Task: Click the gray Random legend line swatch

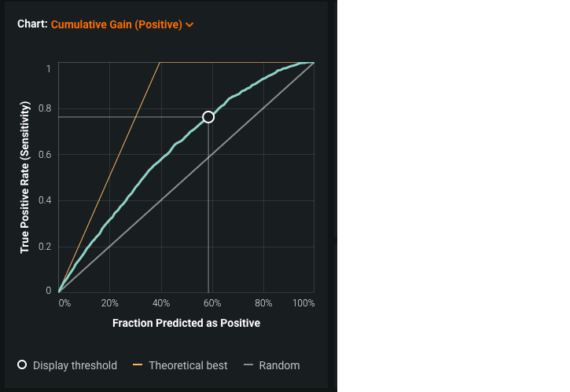Action: tap(248, 365)
